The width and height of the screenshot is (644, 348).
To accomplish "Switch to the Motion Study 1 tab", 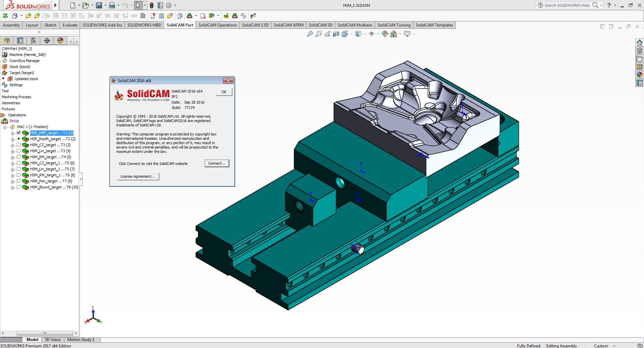I will coord(81,340).
